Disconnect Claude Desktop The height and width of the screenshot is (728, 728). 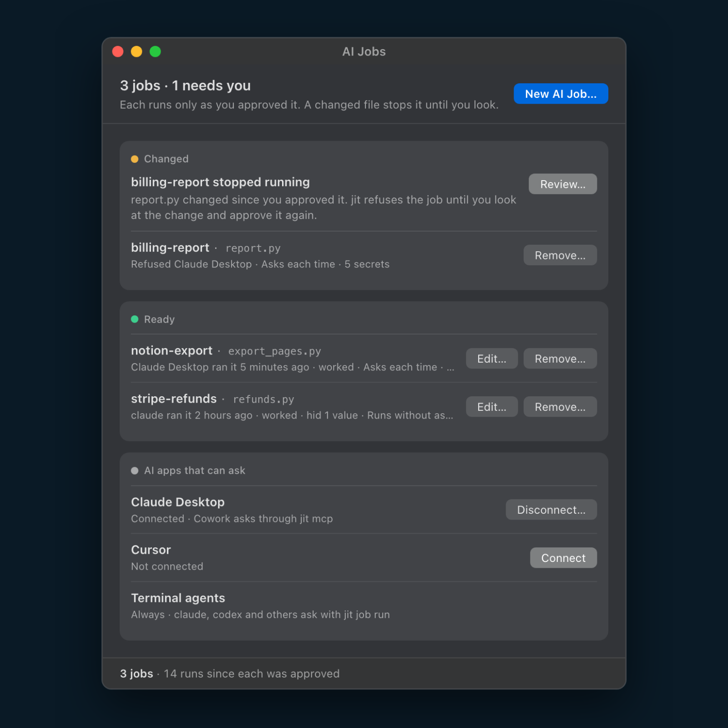coord(551,510)
